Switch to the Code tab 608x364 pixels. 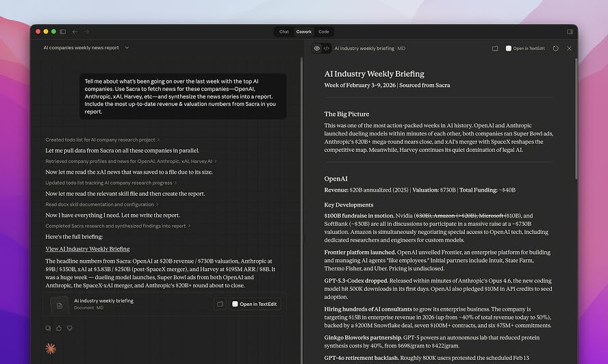pyautogui.click(x=323, y=31)
